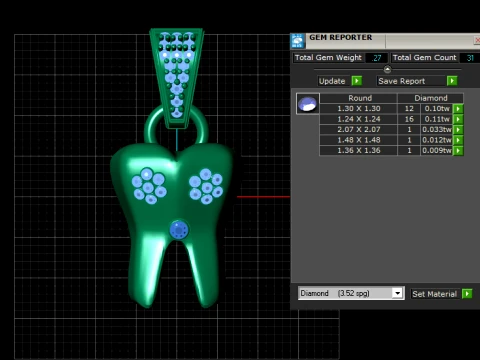Click the green arrow beside Update
The width and height of the screenshot is (480, 360).
pyautogui.click(x=357, y=81)
